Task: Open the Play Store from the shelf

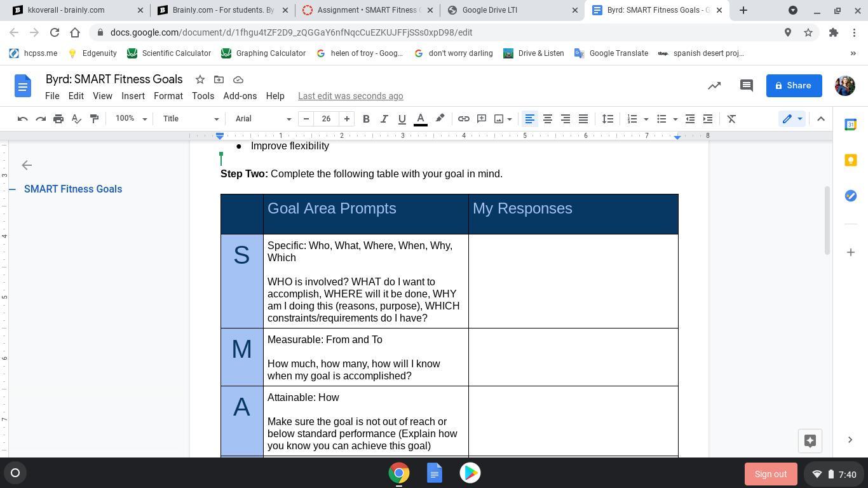Action: tap(470, 473)
